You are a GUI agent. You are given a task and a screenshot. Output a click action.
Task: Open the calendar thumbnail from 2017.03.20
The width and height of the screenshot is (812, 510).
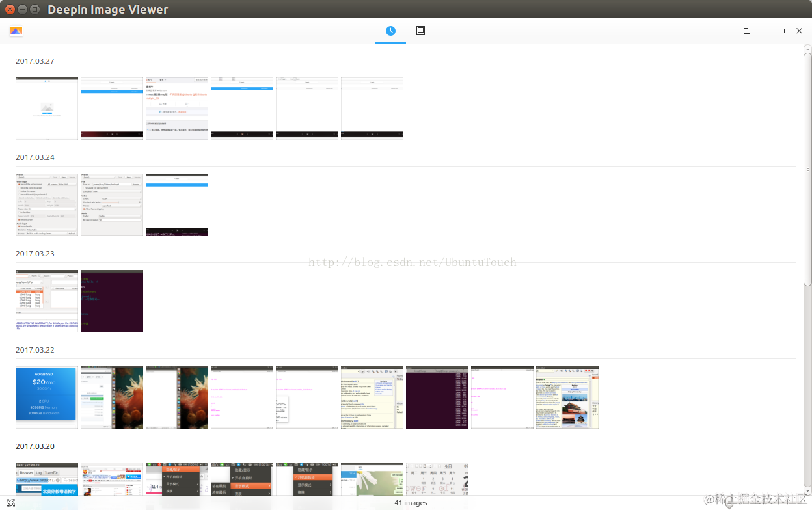437,479
